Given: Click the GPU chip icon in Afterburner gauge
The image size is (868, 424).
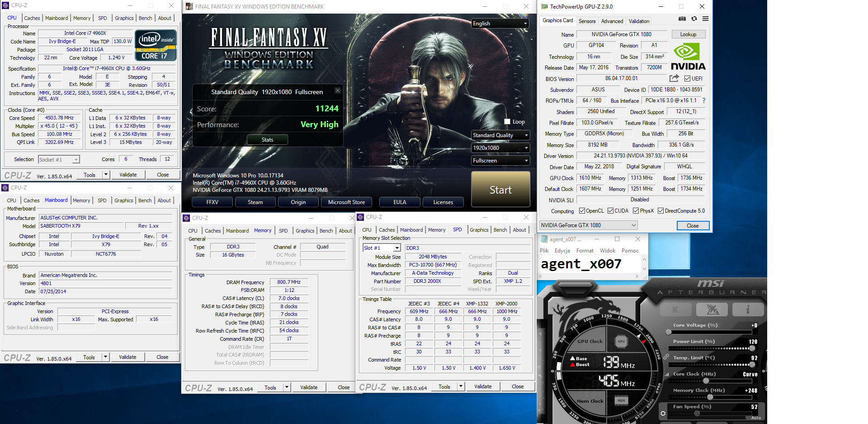Looking at the screenshot, I should click(621, 341).
